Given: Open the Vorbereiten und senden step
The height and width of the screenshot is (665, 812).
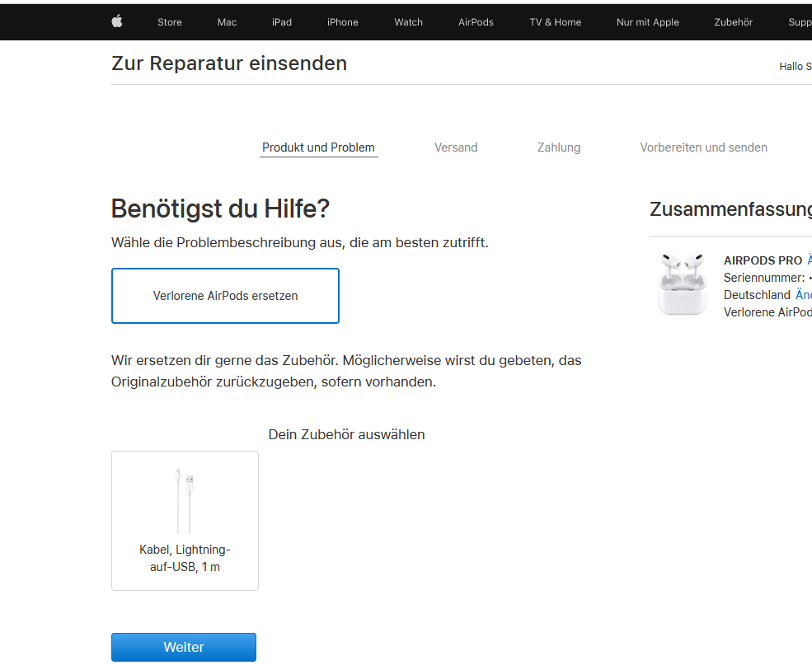Looking at the screenshot, I should click(x=703, y=148).
